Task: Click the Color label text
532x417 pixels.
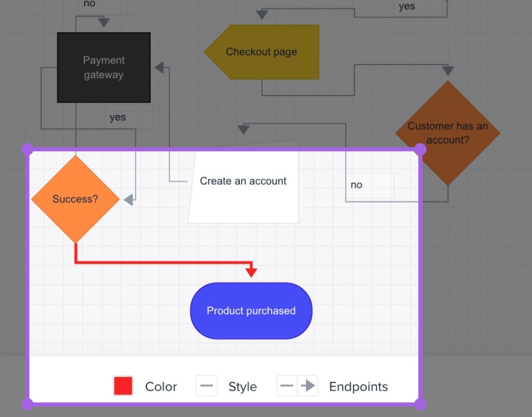Action: click(161, 387)
